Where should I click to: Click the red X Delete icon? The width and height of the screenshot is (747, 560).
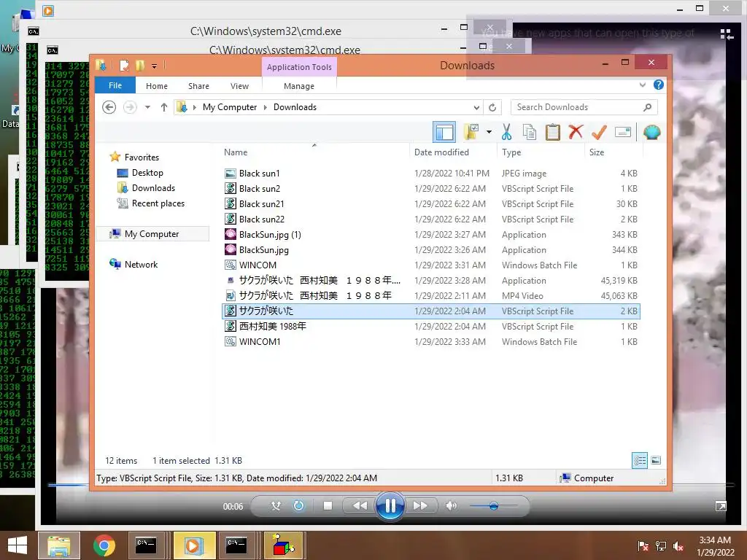point(576,132)
